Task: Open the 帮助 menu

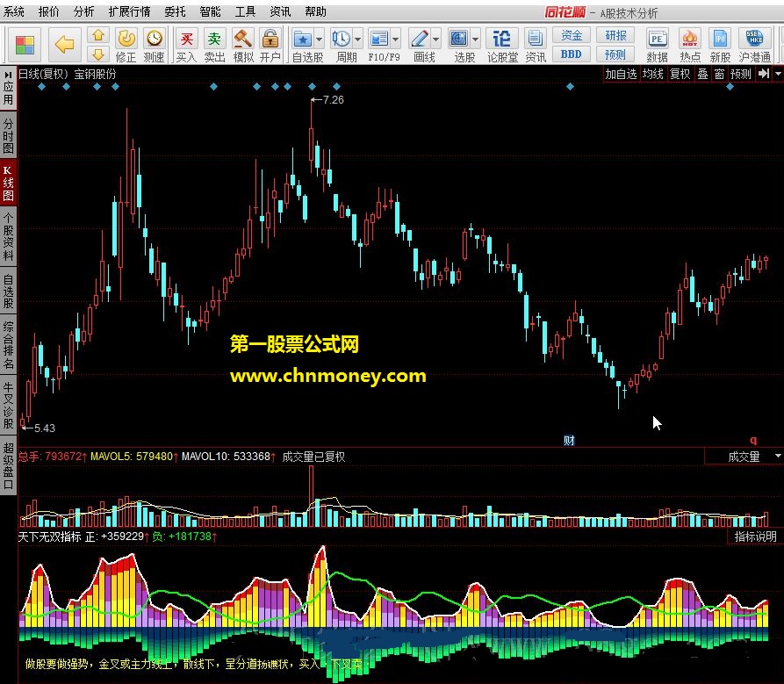Action: tap(315, 11)
